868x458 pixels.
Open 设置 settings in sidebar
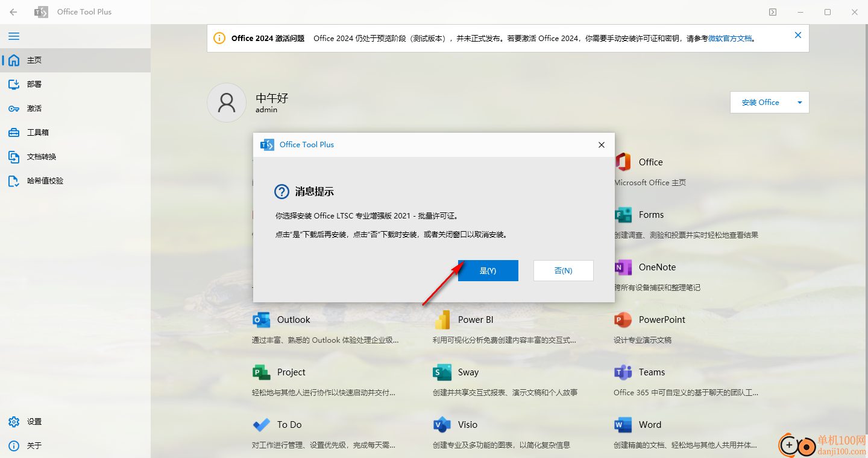pyautogui.click(x=75, y=422)
